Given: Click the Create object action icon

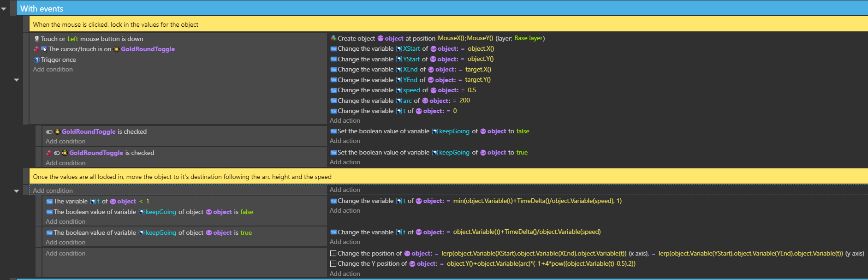Looking at the screenshot, I should (x=333, y=38).
